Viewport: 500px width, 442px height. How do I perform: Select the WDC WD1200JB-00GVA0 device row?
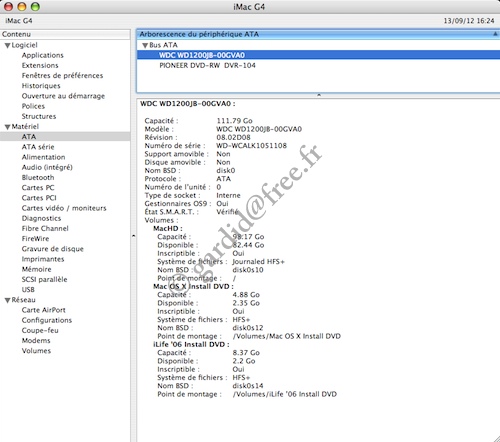[318, 55]
